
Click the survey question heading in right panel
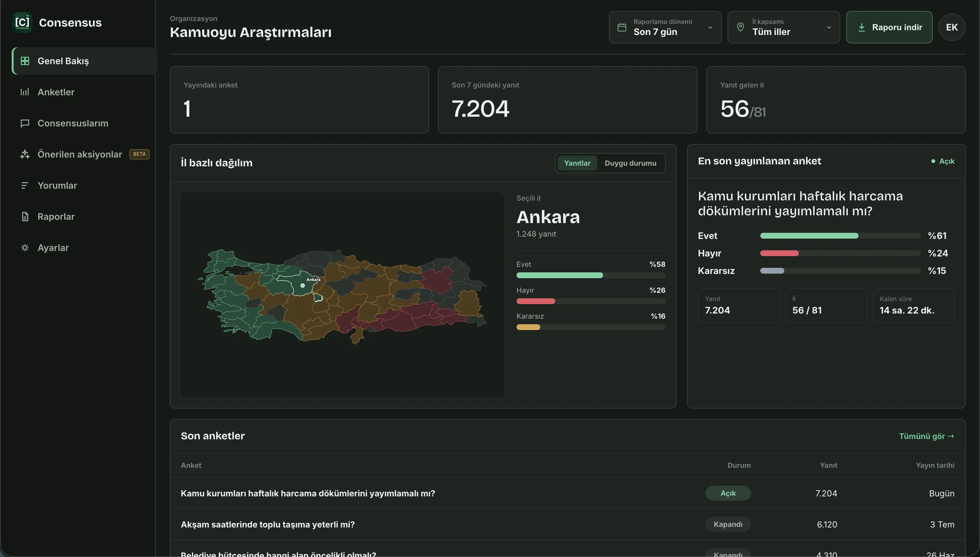(x=800, y=203)
